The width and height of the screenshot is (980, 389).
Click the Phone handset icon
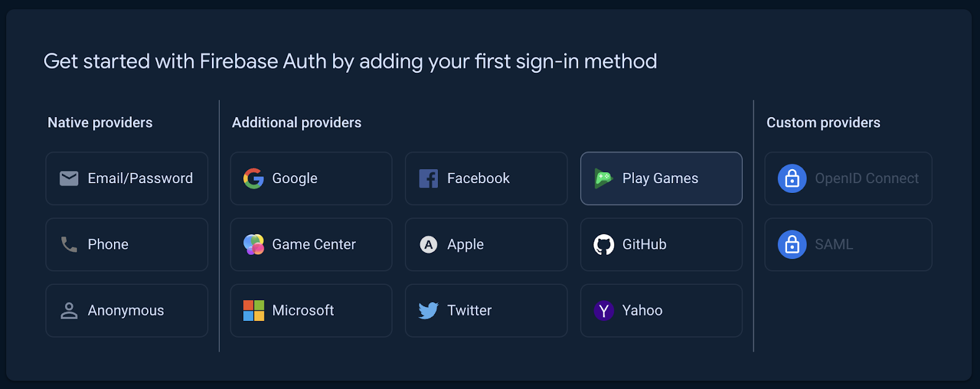click(x=69, y=244)
